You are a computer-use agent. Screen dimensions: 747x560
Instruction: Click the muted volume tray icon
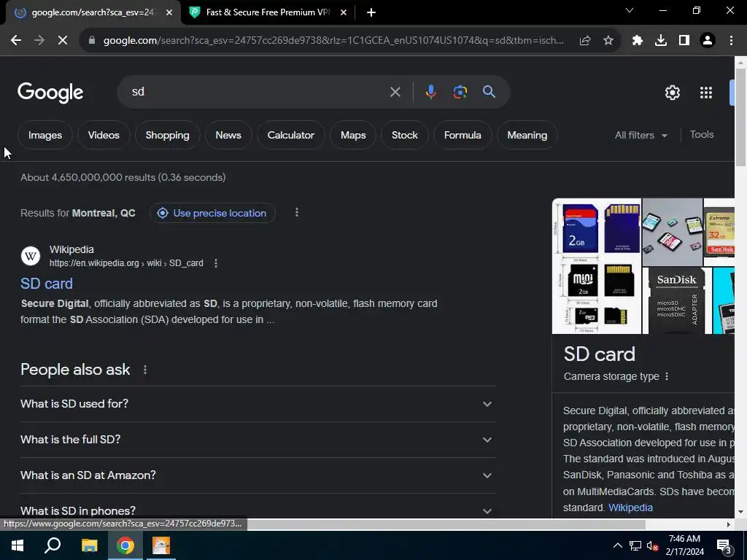pyautogui.click(x=653, y=545)
